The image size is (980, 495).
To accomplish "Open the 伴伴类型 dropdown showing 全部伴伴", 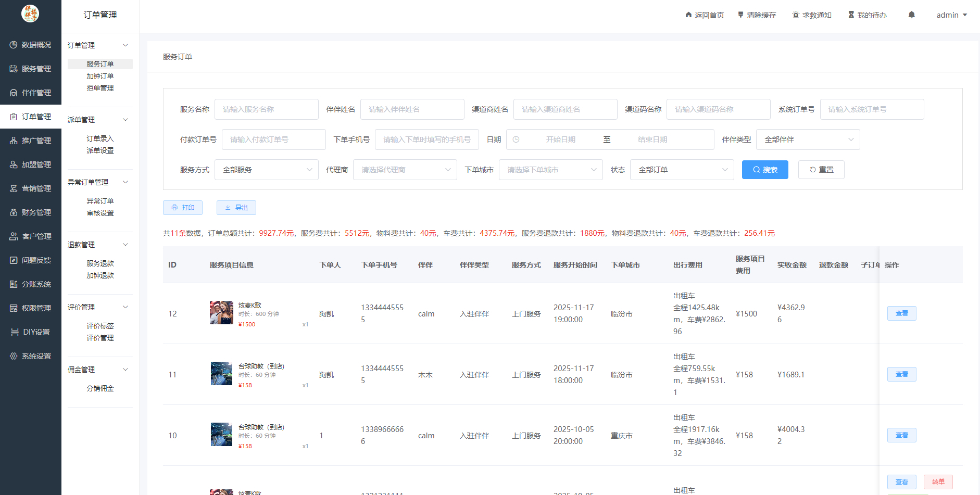I will click(808, 139).
